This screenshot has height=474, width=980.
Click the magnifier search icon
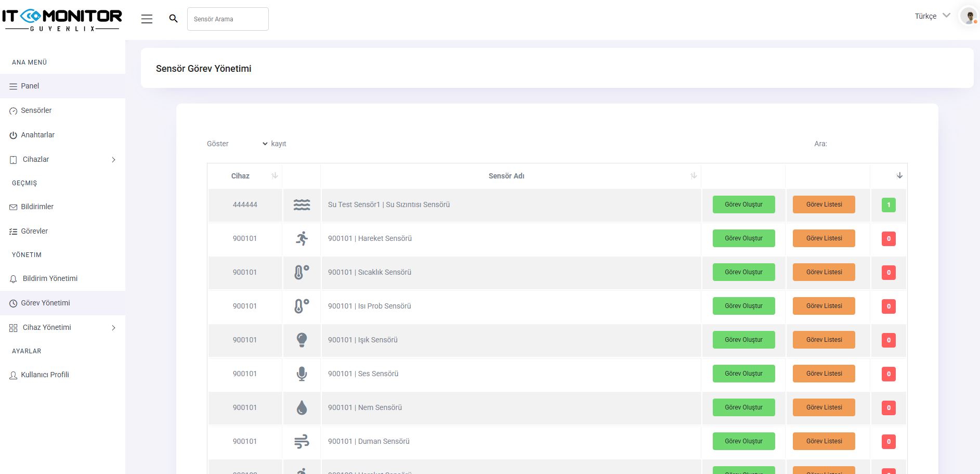[x=174, y=19]
